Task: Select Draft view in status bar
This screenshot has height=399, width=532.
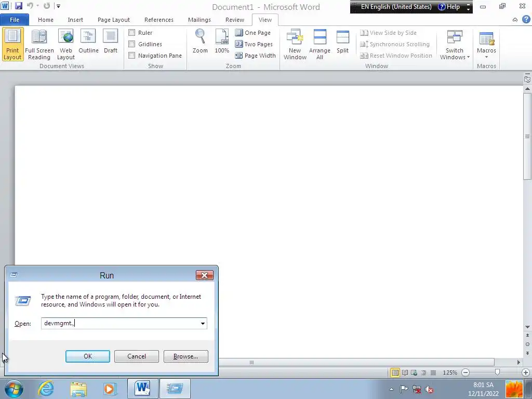Action: [433, 373]
